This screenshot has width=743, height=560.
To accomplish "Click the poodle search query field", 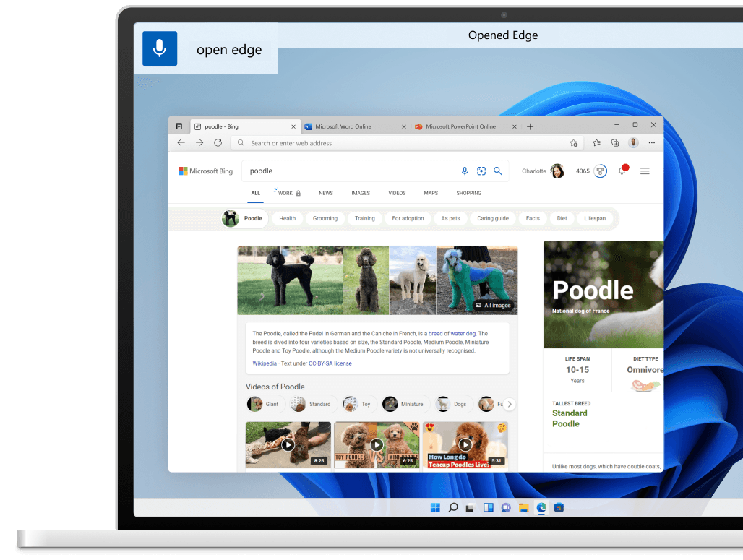I will pyautogui.click(x=351, y=171).
